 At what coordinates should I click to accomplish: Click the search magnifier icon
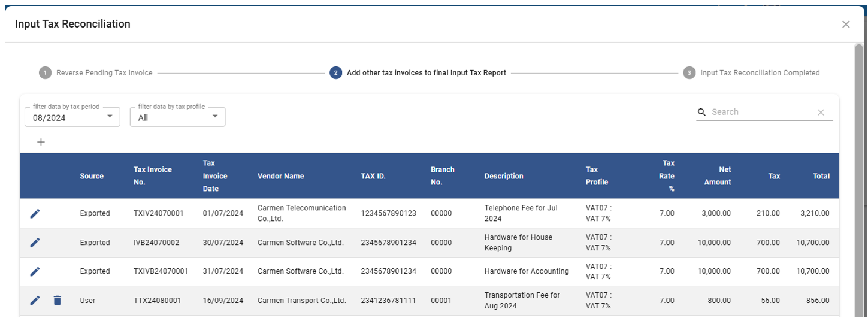click(702, 112)
